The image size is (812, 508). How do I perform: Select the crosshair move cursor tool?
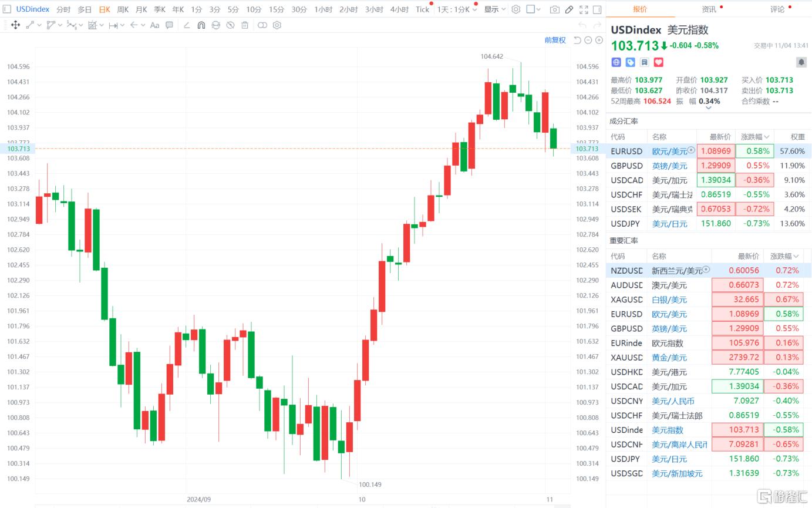(15, 25)
